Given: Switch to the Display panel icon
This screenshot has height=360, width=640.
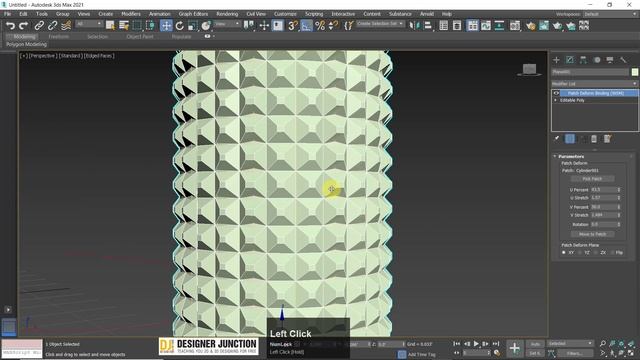Looking at the screenshot, I should tap(610, 60).
